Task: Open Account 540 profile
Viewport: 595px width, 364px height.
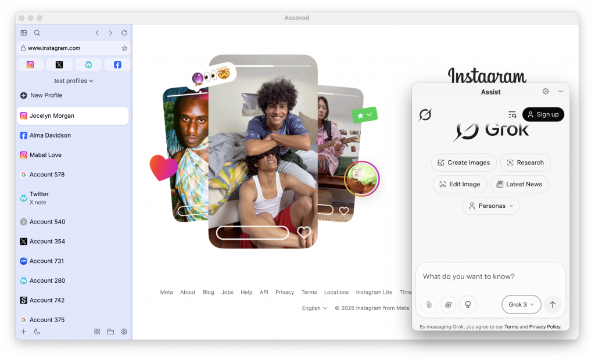Action: (73, 222)
